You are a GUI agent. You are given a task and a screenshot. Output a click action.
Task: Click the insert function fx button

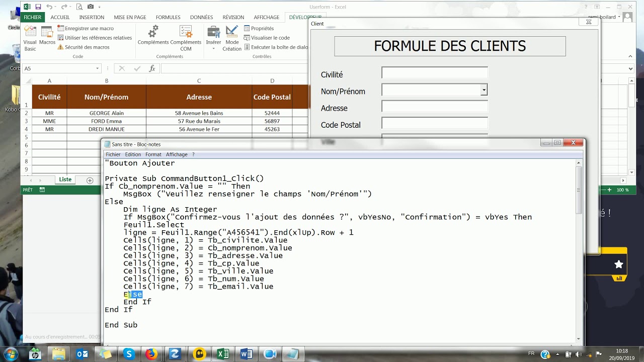(x=152, y=68)
